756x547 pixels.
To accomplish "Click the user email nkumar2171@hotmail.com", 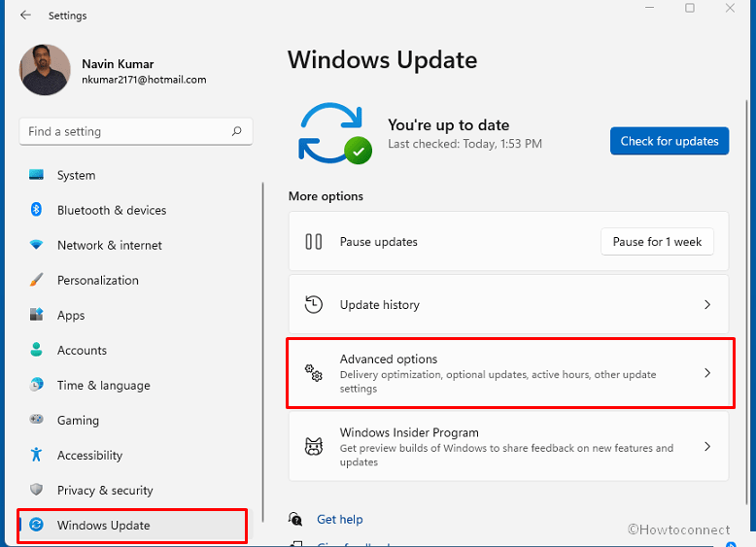I will tap(144, 80).
